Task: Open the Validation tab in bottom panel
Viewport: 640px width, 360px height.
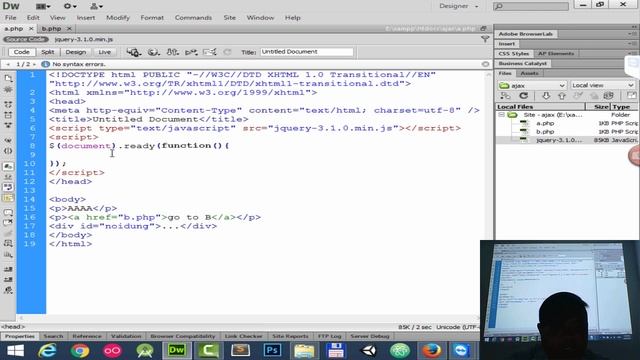Action: pos(126,336)
